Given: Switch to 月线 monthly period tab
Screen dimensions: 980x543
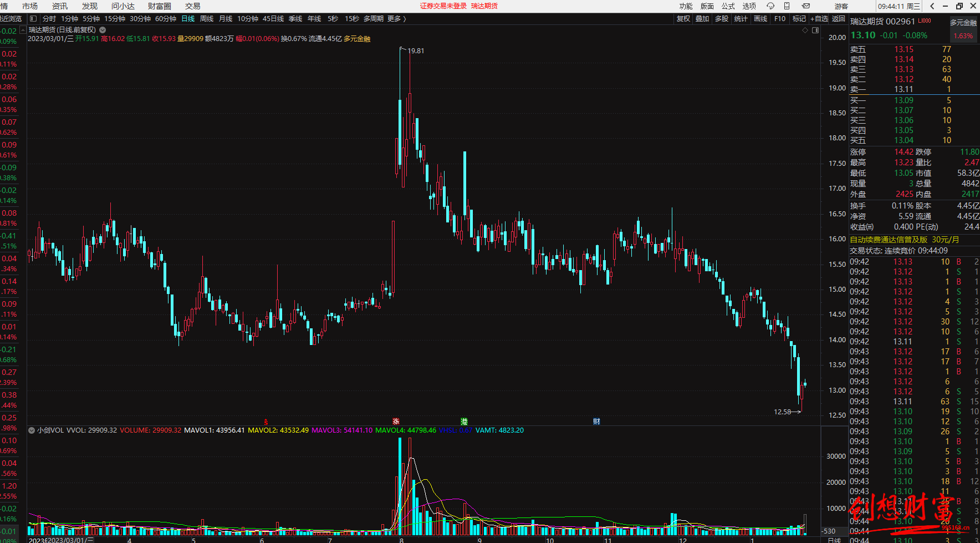Looking at the screenshot, I should coord(226,19).
